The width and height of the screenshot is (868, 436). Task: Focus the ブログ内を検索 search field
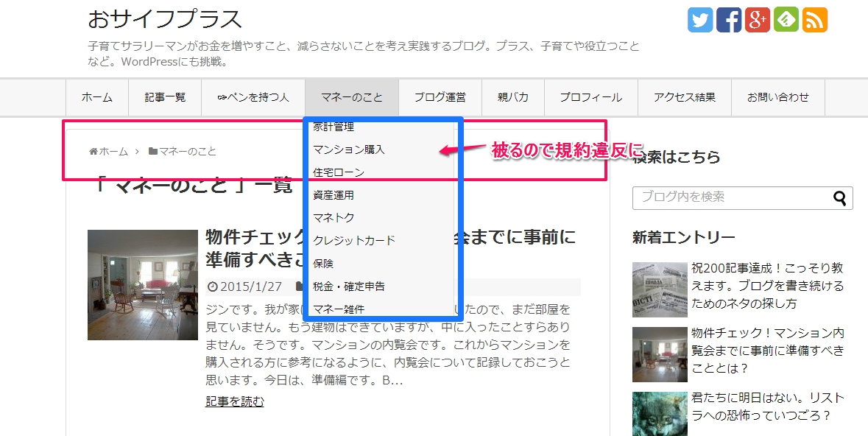pyautogui.click(x=729, y=197)
